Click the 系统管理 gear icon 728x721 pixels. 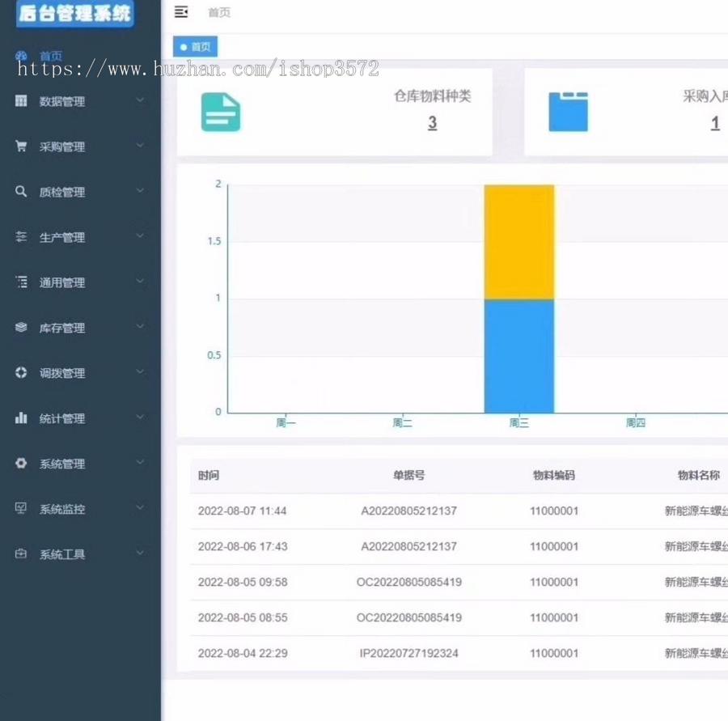(x=21, y=463)
